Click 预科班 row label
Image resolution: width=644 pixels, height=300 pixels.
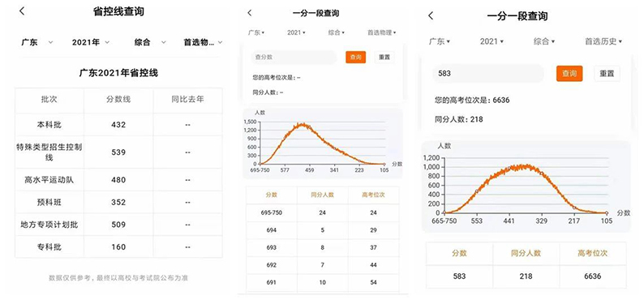click(49, 203)
